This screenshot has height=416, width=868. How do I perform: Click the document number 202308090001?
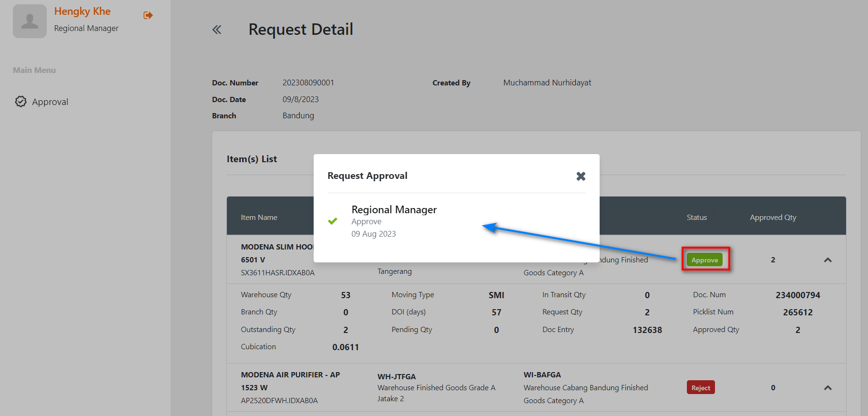308,83
